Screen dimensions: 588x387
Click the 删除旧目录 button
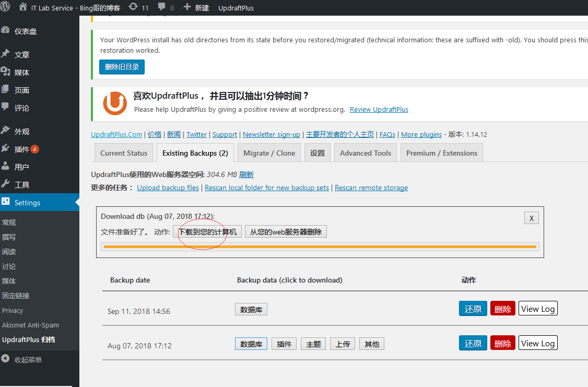[x=122, y=67]
